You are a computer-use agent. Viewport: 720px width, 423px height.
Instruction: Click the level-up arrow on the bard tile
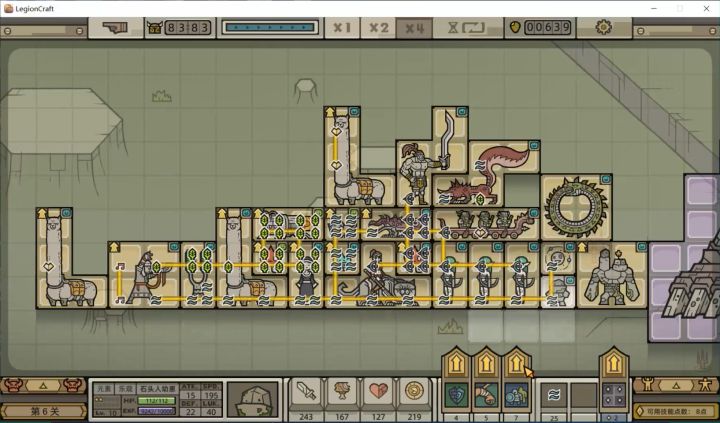click(114, 247)
